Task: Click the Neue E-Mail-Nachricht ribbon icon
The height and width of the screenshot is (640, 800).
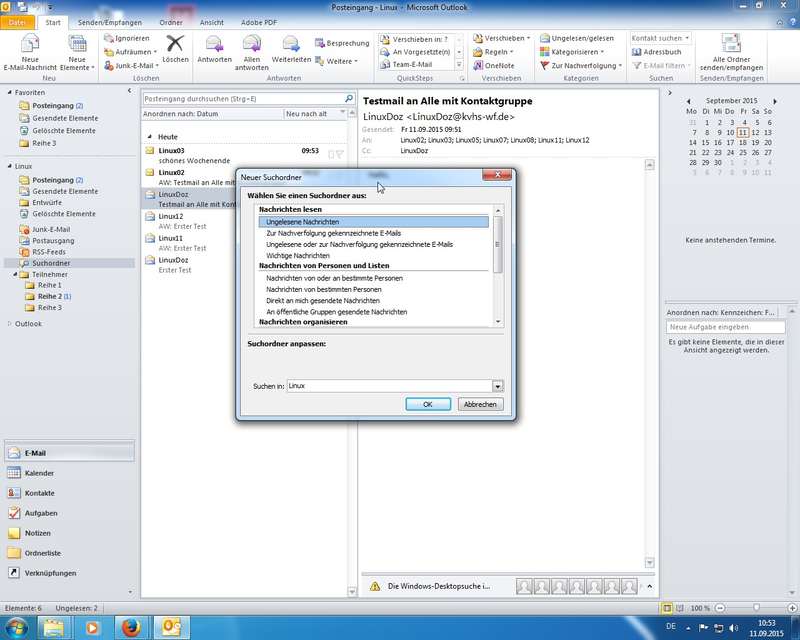Action: pyautogui.click(x=30, y=44)
